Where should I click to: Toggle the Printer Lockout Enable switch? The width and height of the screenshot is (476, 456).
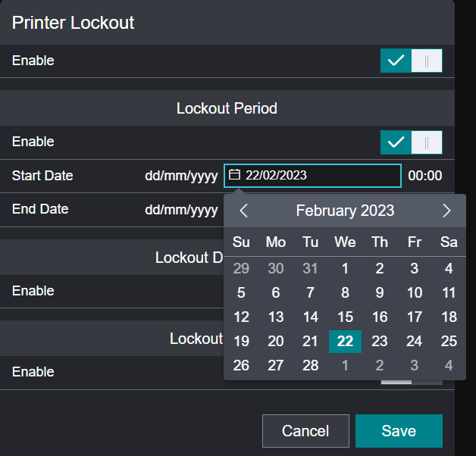[x=411, y=61]
